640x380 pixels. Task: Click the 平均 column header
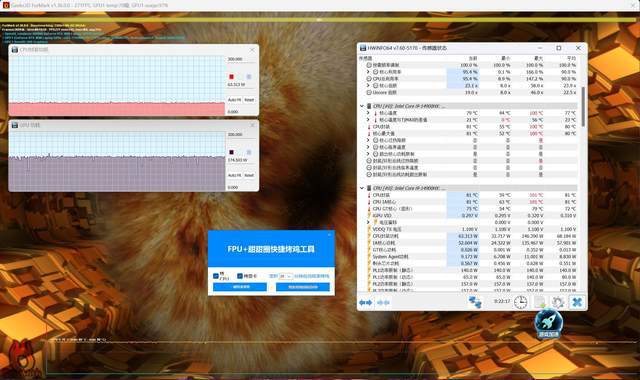coord(571,58)
